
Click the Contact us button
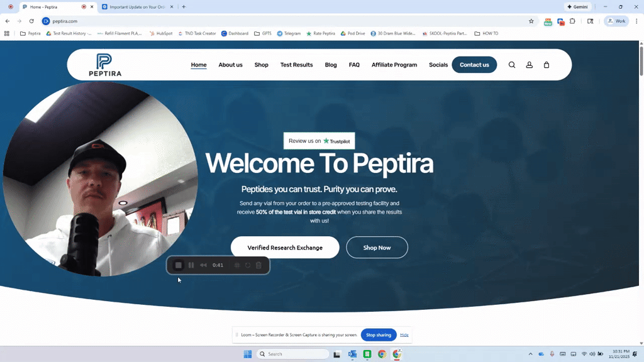click(x=474, y=64)
